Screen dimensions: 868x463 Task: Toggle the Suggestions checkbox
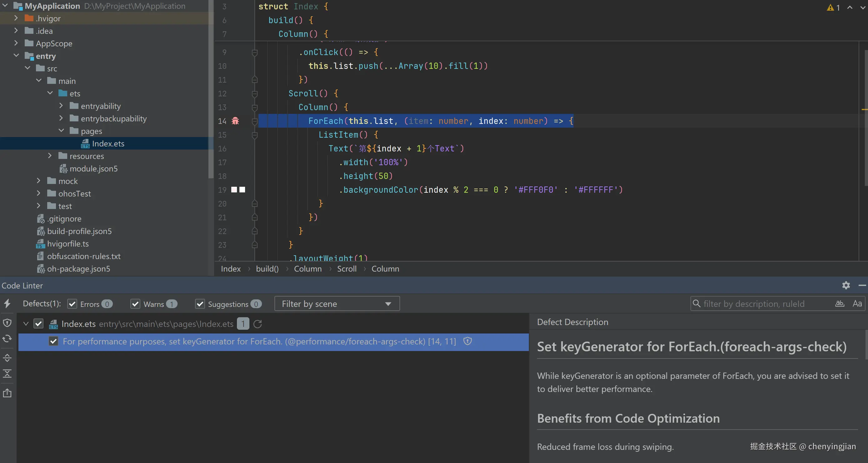point(200,304)
